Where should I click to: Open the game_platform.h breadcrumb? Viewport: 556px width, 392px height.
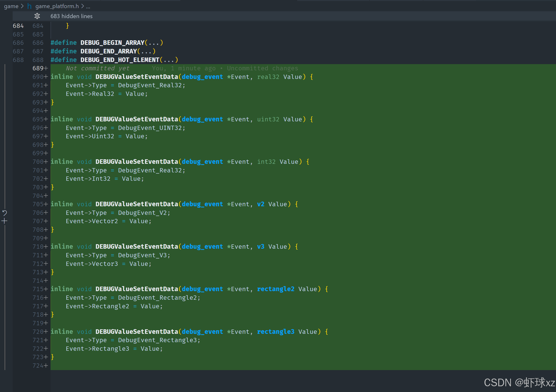tap(57, 6)
